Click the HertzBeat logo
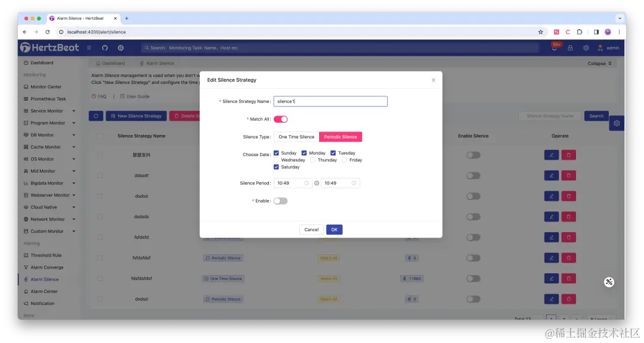 (49, 48)
